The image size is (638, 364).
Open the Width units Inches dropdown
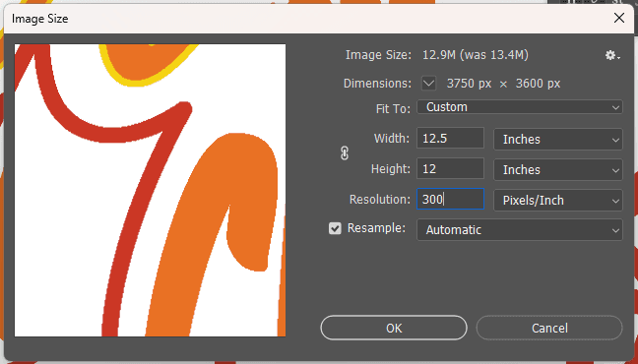[558, 139]
